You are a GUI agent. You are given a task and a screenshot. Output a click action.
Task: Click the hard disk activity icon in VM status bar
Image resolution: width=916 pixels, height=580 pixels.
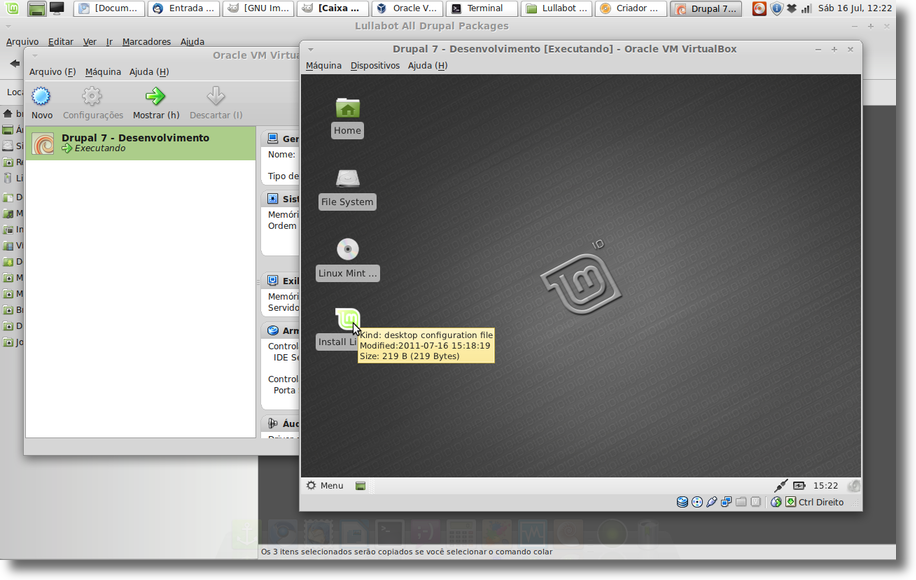pyautogui.click(x=682, y=502)
